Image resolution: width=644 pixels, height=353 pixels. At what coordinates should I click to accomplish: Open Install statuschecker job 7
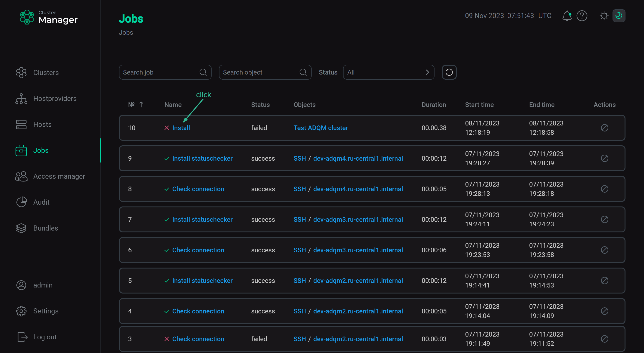click(202, 219)
